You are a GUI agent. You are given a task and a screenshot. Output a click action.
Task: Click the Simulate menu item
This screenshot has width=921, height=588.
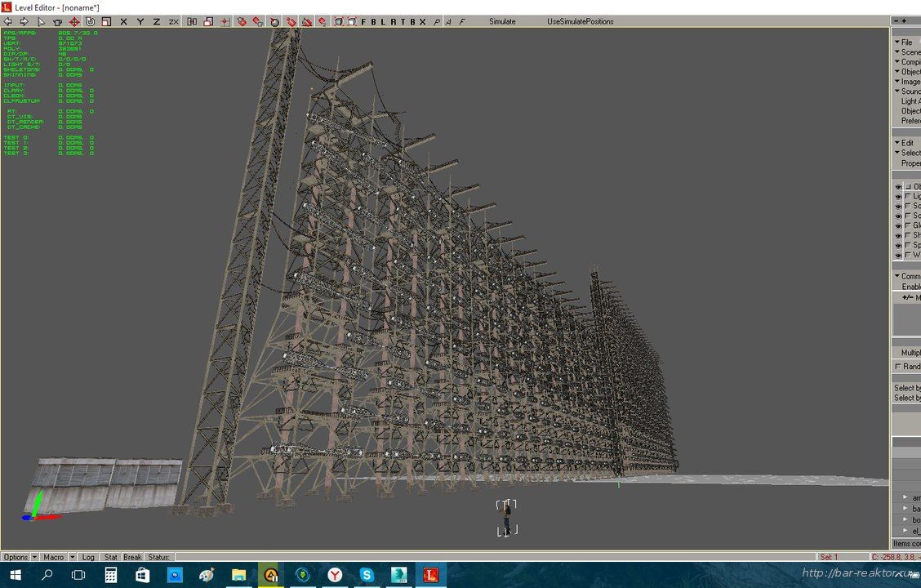pyautogui.click(x=502, y=21)
